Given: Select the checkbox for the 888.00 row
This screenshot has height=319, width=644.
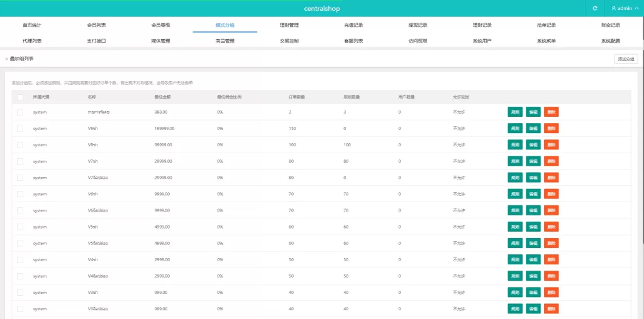Looking at the screenshot, I should point(20,112).
